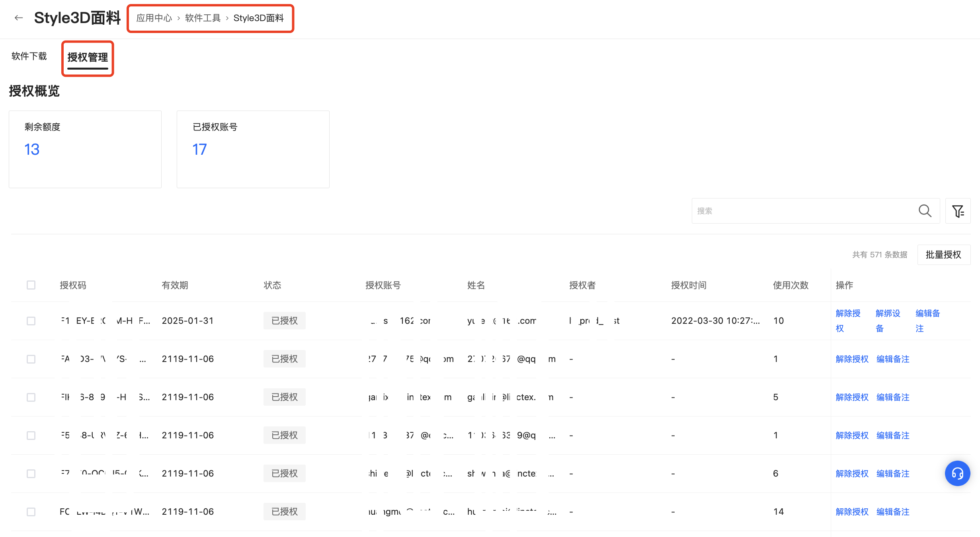Click the back arrow icon
Image resolution: width=980 pixels, height=537 pixels.
pos(19,18)
